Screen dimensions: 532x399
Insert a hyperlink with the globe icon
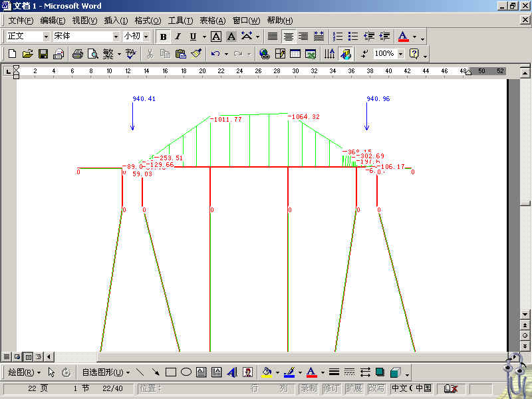click(264, 54)
